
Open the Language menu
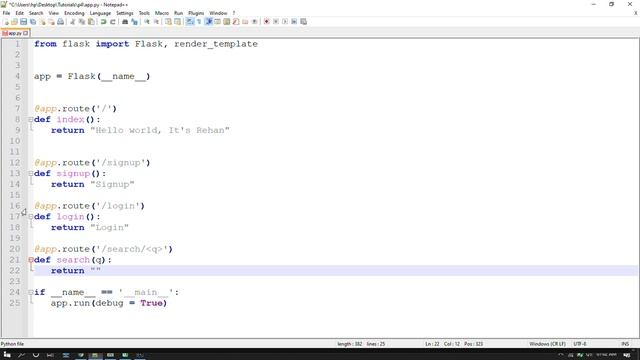tap(100, 13)
